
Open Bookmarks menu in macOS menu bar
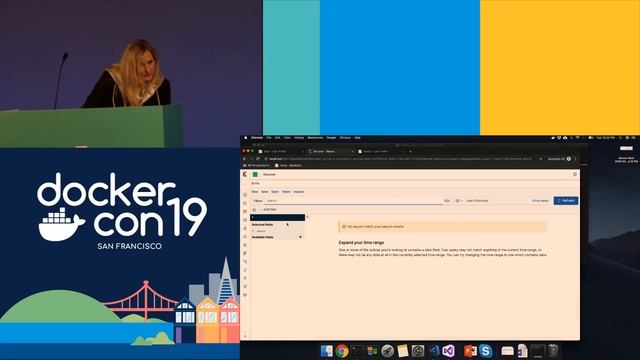[x=315, y=138]
